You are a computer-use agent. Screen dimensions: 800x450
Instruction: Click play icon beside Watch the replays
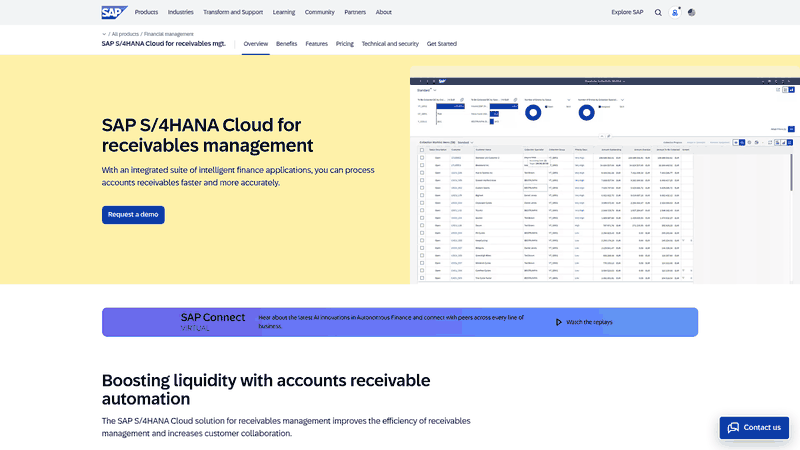(559, 322)
